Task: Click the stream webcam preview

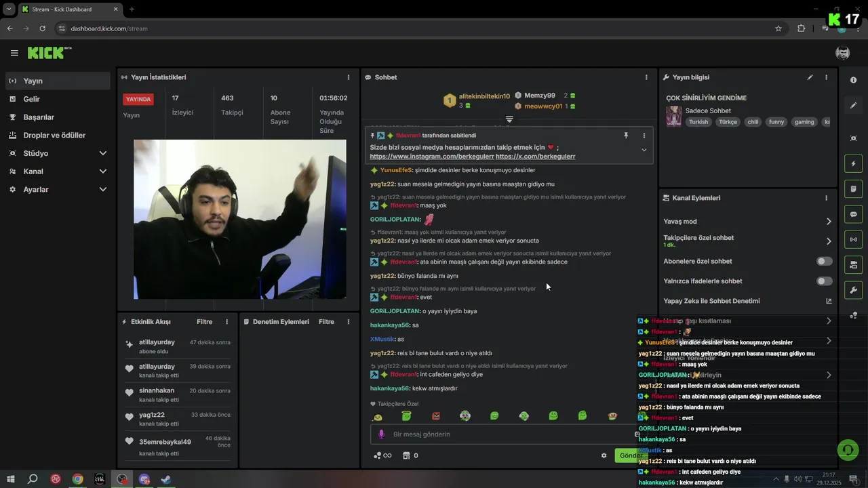Action: (240, 219)
